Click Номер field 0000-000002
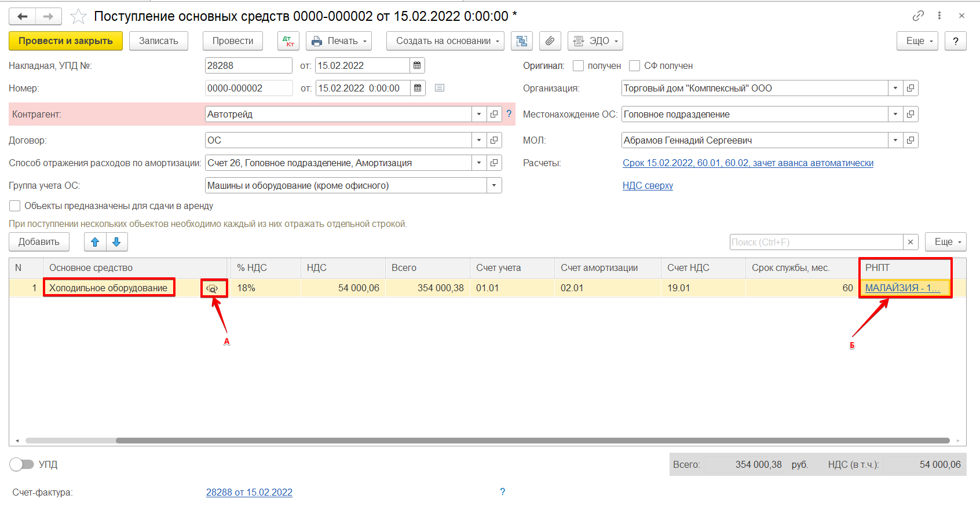980x506 pixels. 248,88
